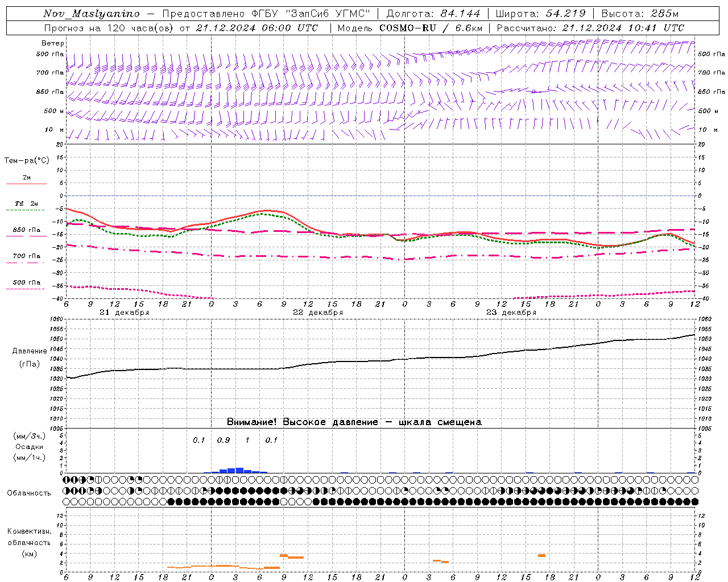Click the 700 гПа temperature legend entry
Viewport: 728px width, 582px height.
[26, 256]
